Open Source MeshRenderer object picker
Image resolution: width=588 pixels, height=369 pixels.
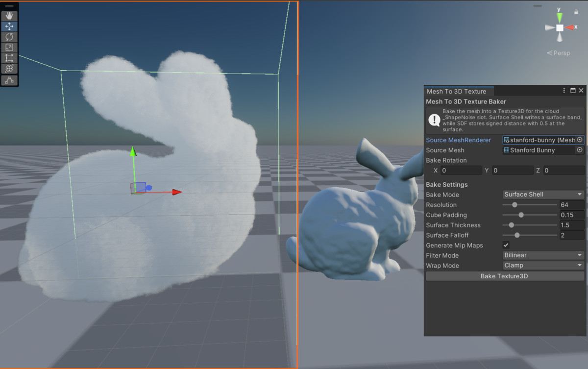pos(580,140)
